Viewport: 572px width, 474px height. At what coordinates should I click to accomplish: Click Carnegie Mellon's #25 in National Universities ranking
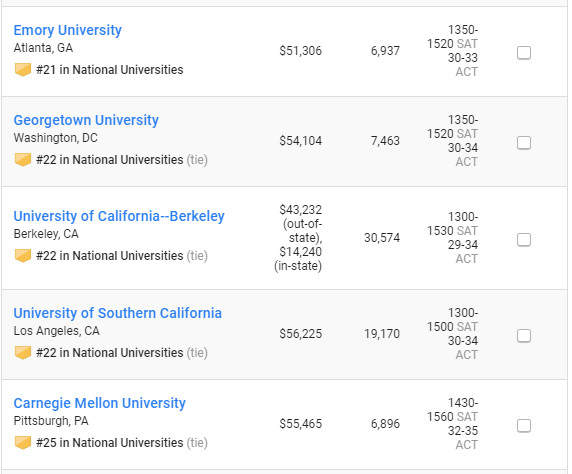109,443
